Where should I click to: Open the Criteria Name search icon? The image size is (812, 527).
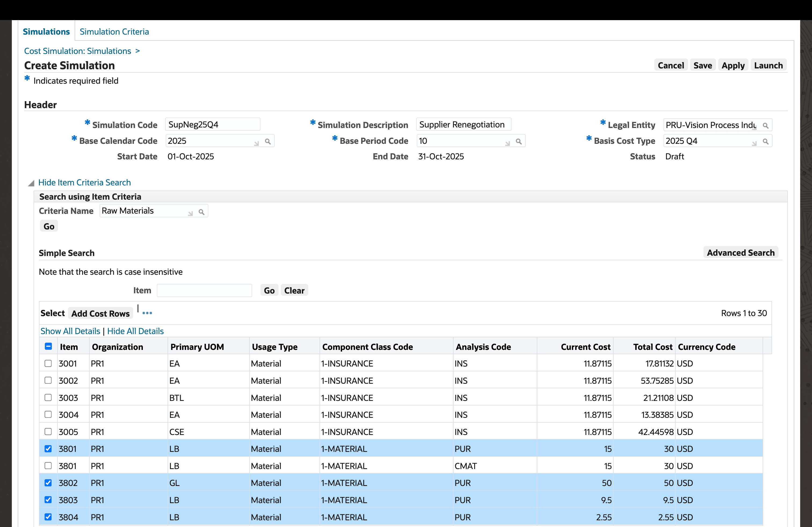(202, 211)
